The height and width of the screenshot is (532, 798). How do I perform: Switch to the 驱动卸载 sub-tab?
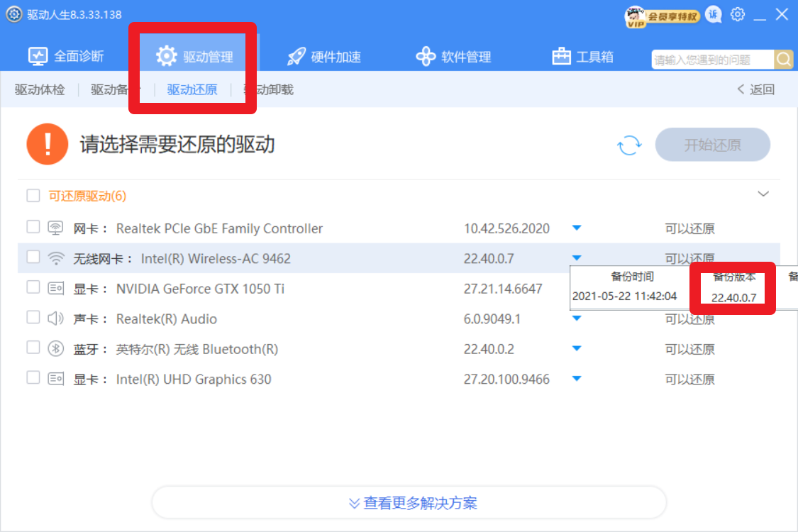[269, 89]
